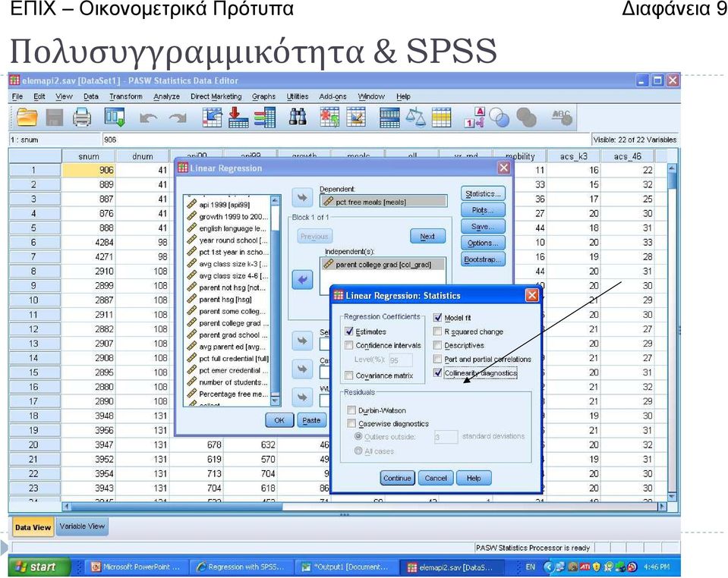The height and width of the screenshot is (578, 728).
Task: Open the Transform menu
Action: [126, 96]
